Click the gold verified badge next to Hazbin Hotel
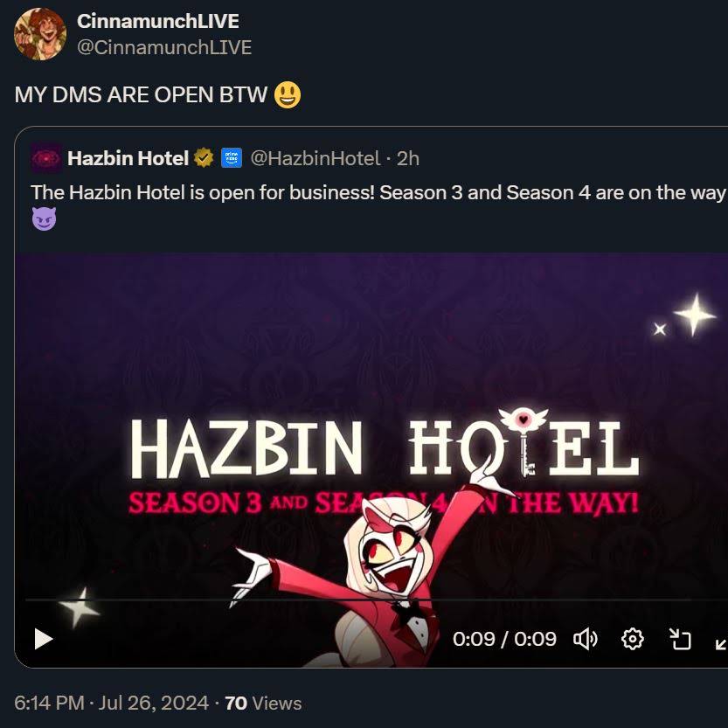Screen dimensions: 728x728 (204, 158)
